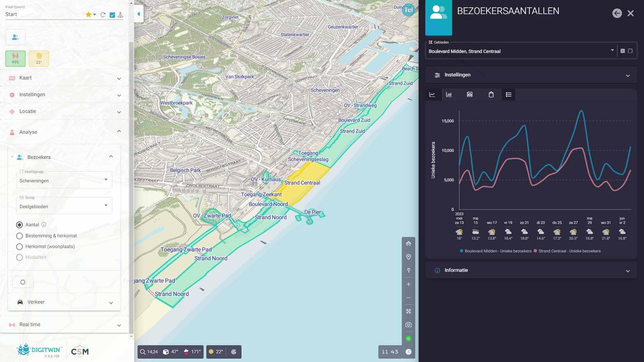This screenshot has height=362, width=644.
Task: Open the Groep Deelgebieden dropdown
Action: point(64,206)
